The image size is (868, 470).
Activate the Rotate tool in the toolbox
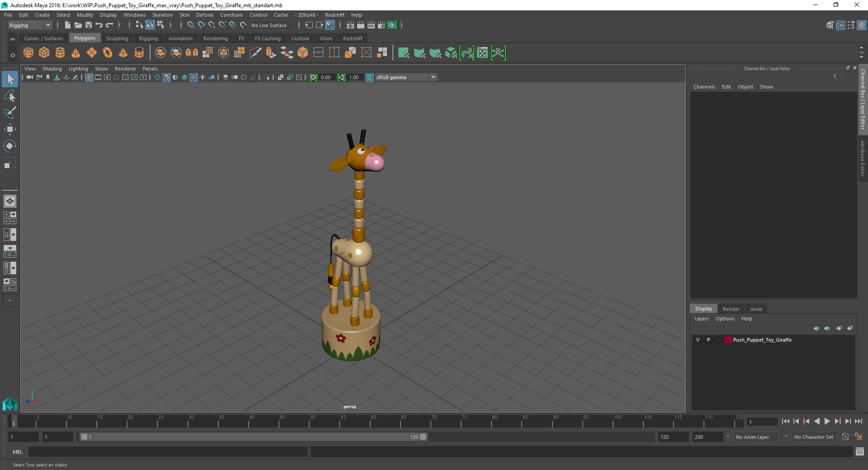(x=10, y=146)
